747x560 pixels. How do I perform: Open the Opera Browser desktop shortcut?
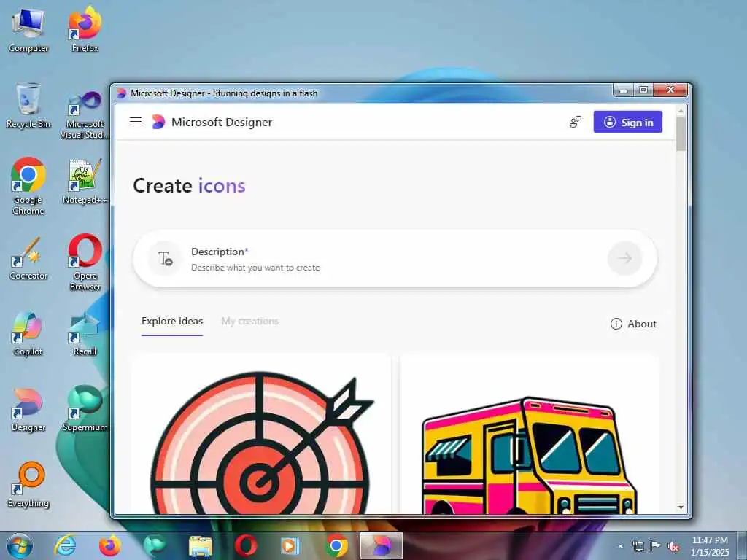coord(85,262)
